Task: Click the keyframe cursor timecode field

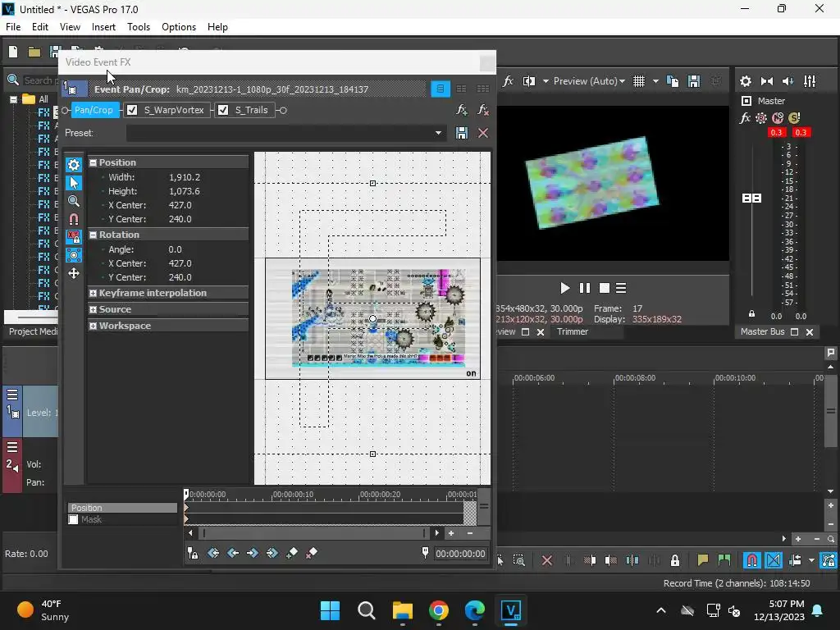Action: click(x=460, y=554)
